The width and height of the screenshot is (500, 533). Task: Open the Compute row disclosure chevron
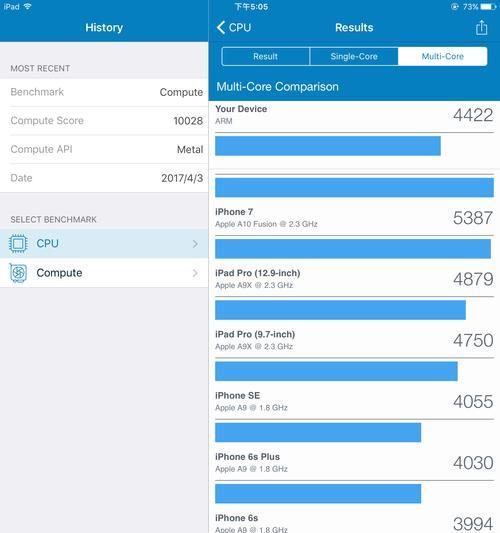[195, 273]
